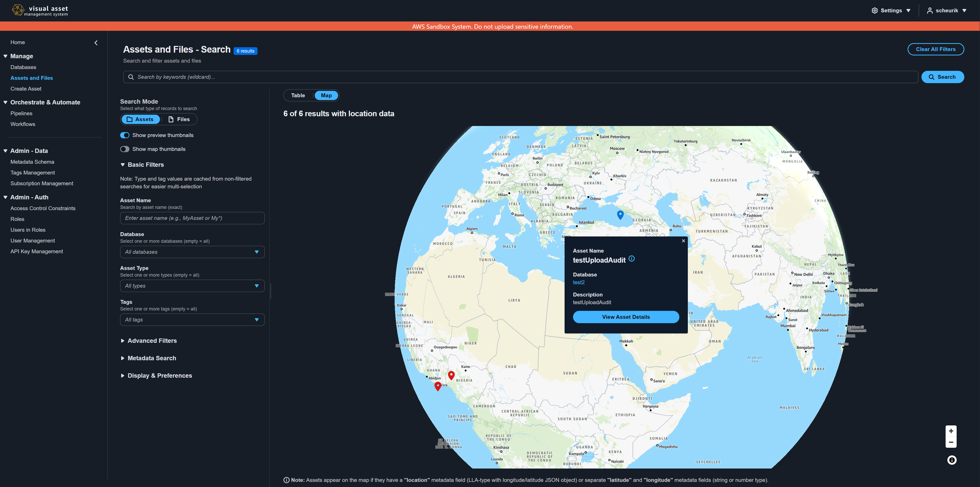Collapse the side navigation with chevron

(x=96, y=43)
